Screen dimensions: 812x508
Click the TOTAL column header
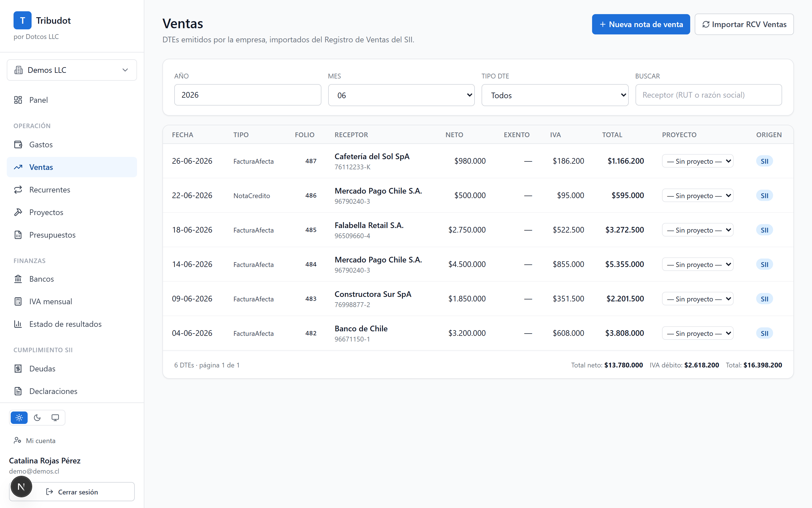point(612,135)
